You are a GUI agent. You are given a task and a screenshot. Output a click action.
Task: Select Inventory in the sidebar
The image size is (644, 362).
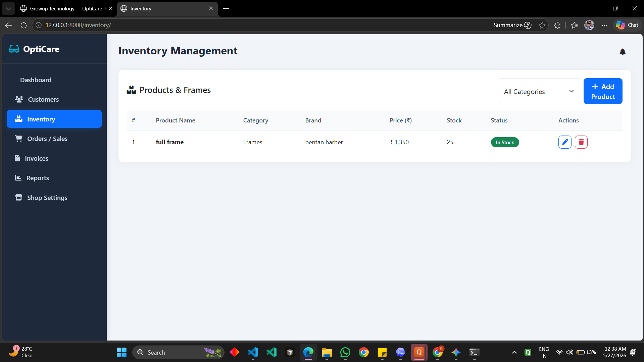coord(54,119)
